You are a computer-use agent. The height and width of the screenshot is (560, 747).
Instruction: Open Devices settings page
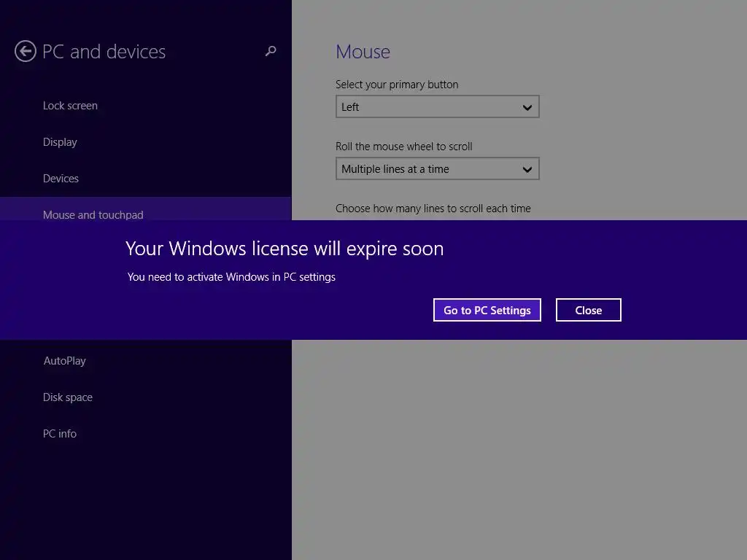(x=61, y=179)
